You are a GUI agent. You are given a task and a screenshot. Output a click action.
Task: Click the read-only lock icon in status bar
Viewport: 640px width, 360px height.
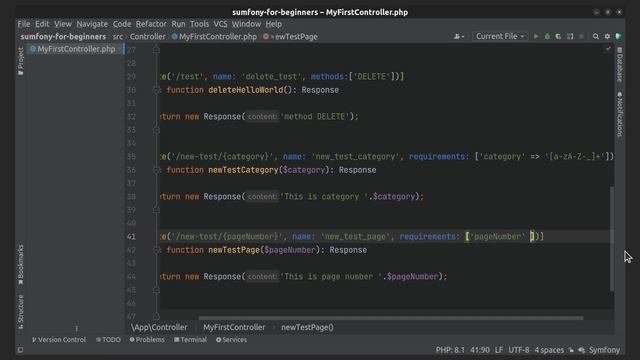(x=571, y=350)
